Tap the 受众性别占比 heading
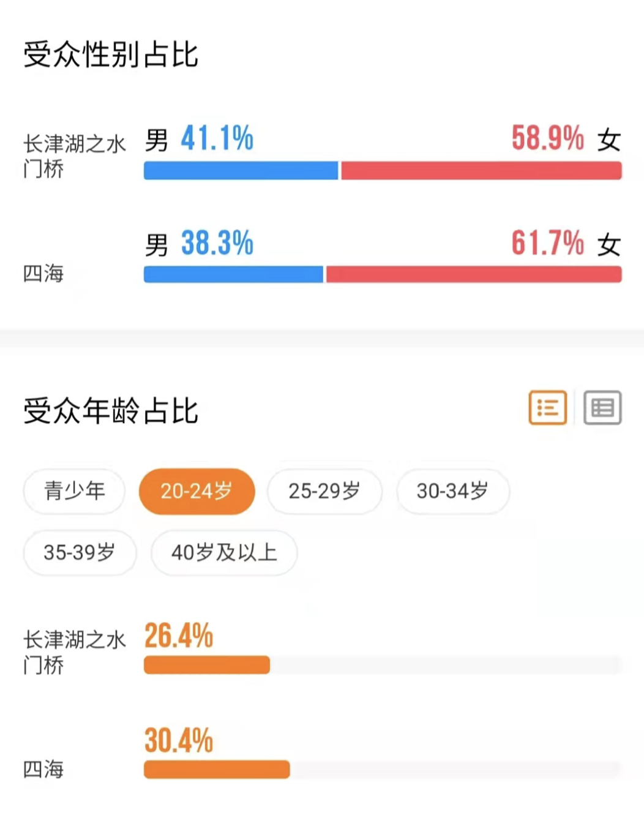The width and height of the screenshot is (644, 823). pyautogui.click(x=111, y=54)
